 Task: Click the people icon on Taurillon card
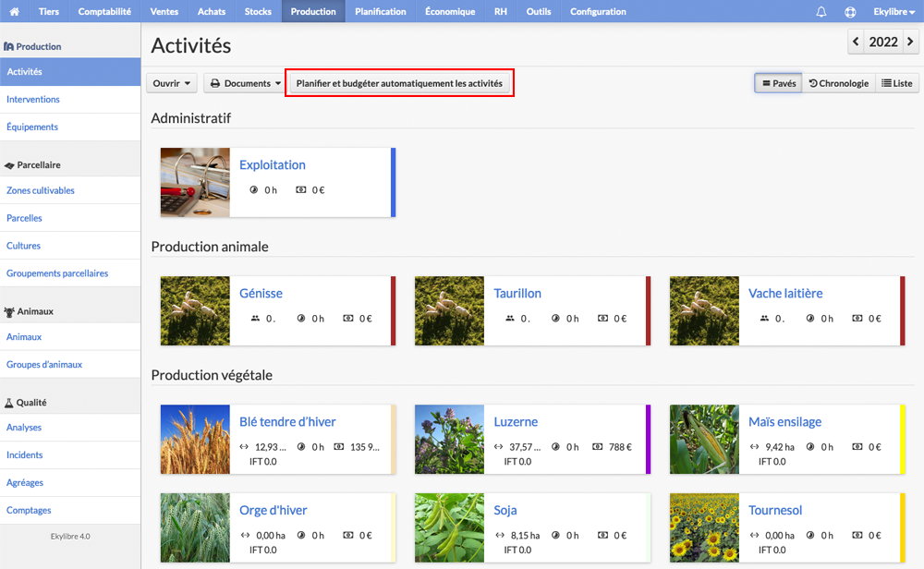[510, 318]
